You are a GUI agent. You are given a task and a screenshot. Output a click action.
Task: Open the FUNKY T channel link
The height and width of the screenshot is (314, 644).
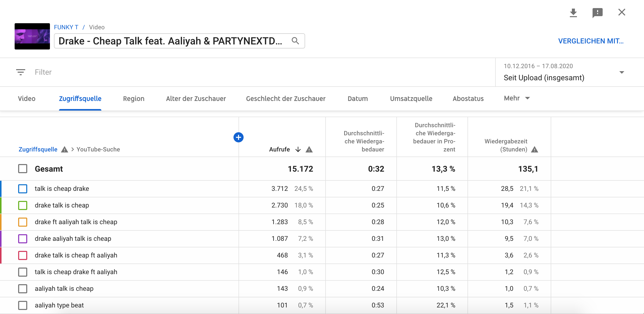tap(66, 27)
